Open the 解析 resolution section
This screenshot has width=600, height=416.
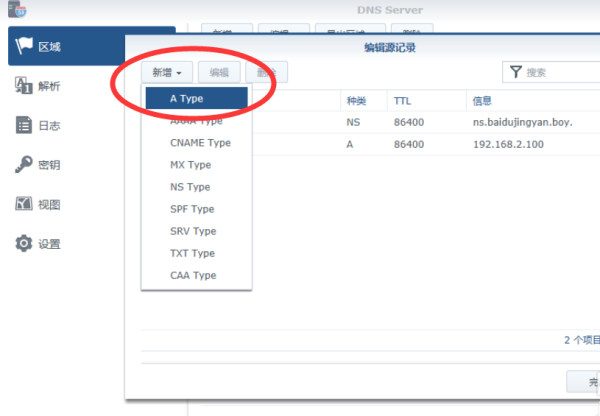(x=49, y=86)
